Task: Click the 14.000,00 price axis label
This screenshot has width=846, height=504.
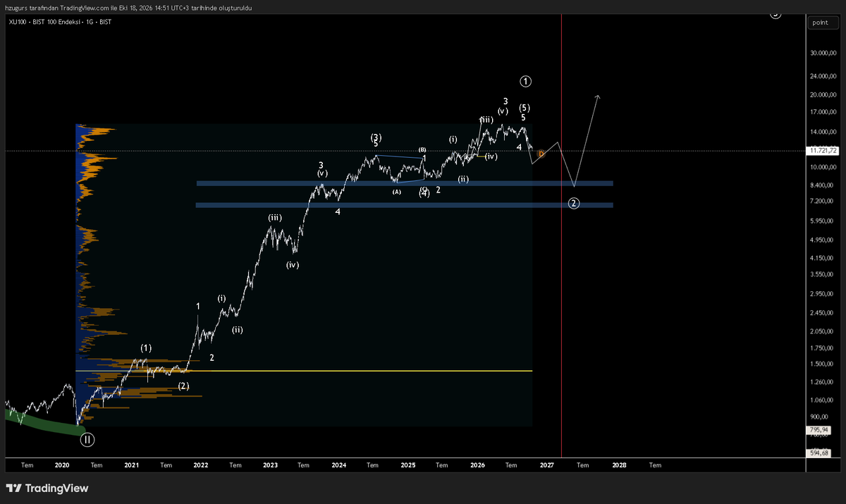Action: click(x=823, y=132)
